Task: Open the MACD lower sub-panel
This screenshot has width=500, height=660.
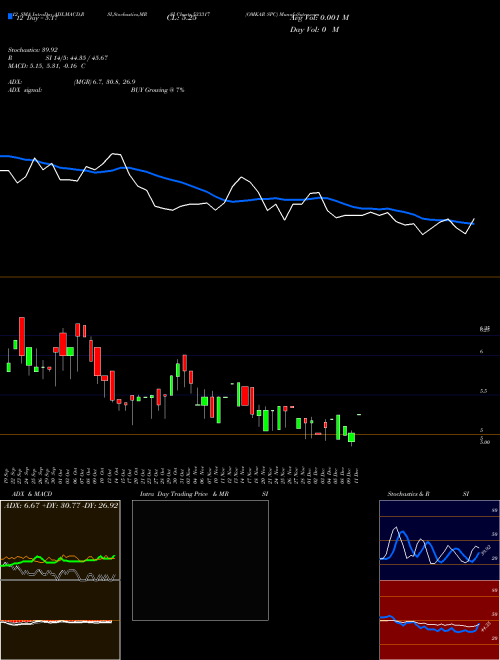Action: click(x=60, y=620)
